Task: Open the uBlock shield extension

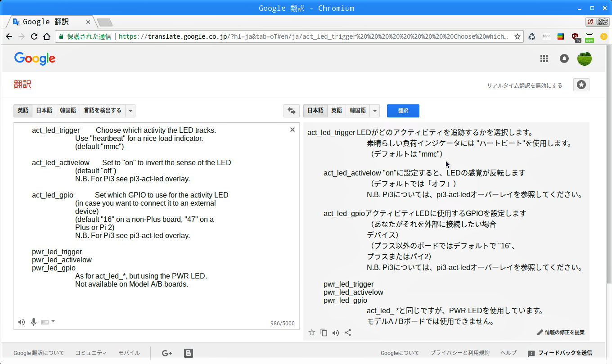Action: pos(576,37)
